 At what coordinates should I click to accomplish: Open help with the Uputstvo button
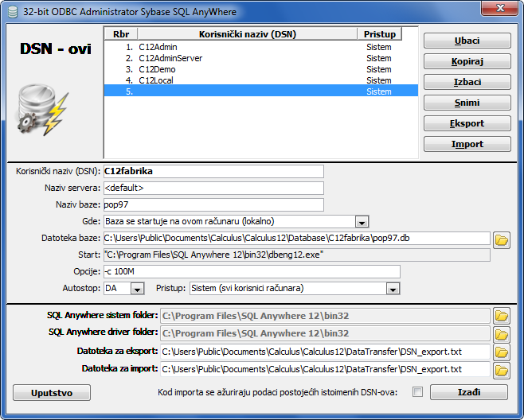point(52,393)
